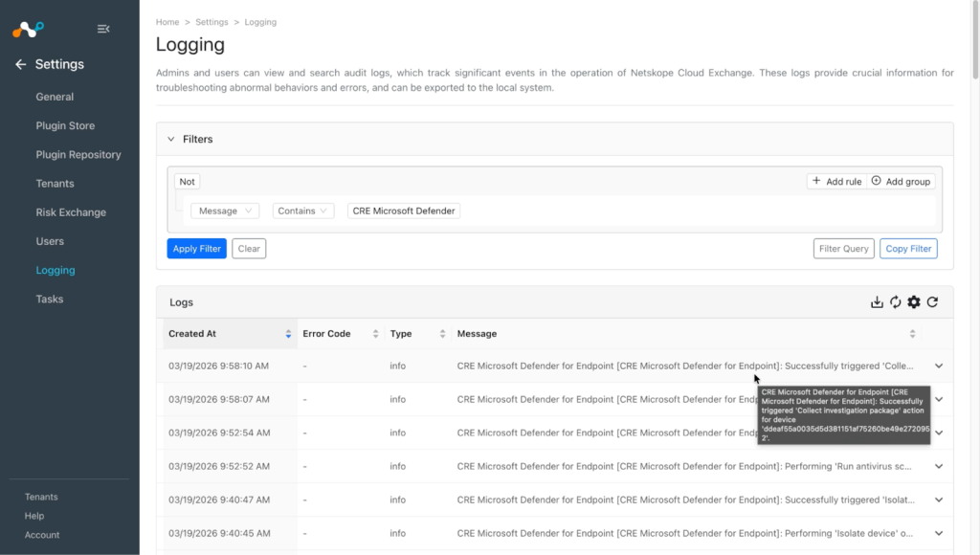Click the back arrow beside Settings
Viewport: 980px width, 555px height.
pos(21,64)
